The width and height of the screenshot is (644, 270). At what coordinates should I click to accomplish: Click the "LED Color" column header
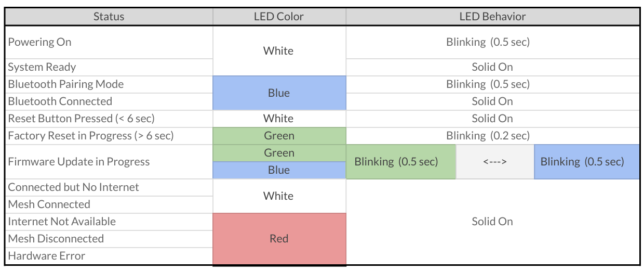click(279, 17)
